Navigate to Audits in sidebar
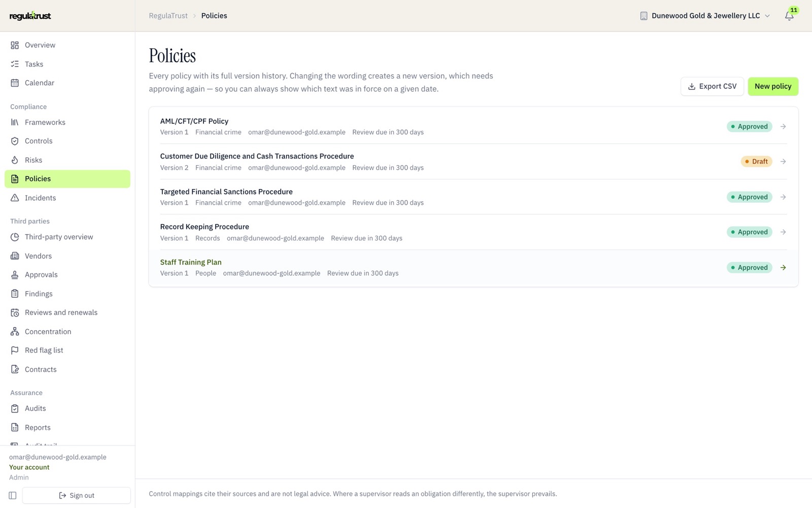Image resolution: width=812 pixels, height=508 pixels. pos(67,408)
